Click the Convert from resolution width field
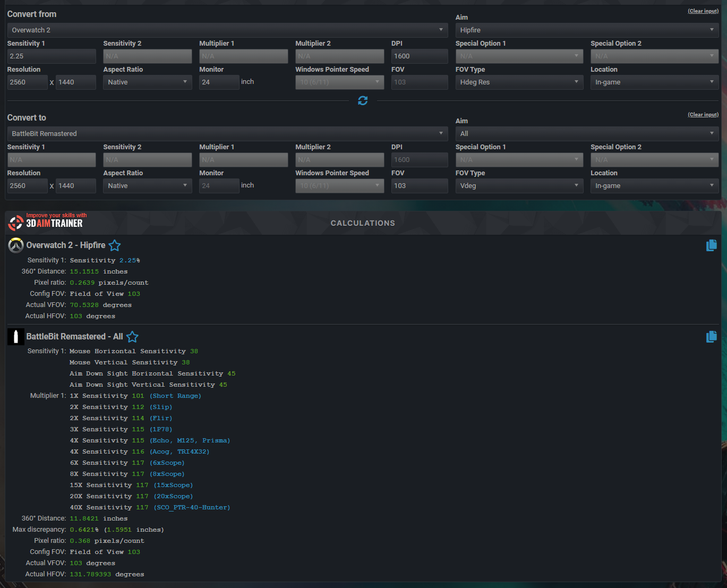727x588 pixels. pos(28,82)
